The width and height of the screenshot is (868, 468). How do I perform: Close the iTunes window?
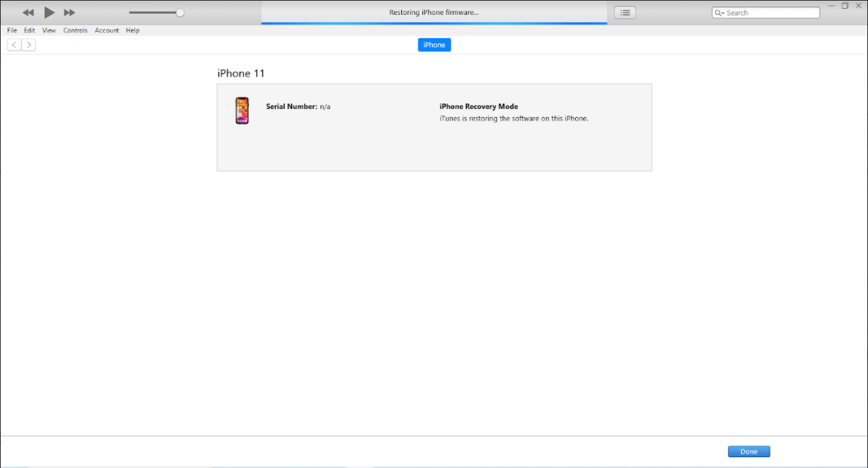click(x=859, y=5)
